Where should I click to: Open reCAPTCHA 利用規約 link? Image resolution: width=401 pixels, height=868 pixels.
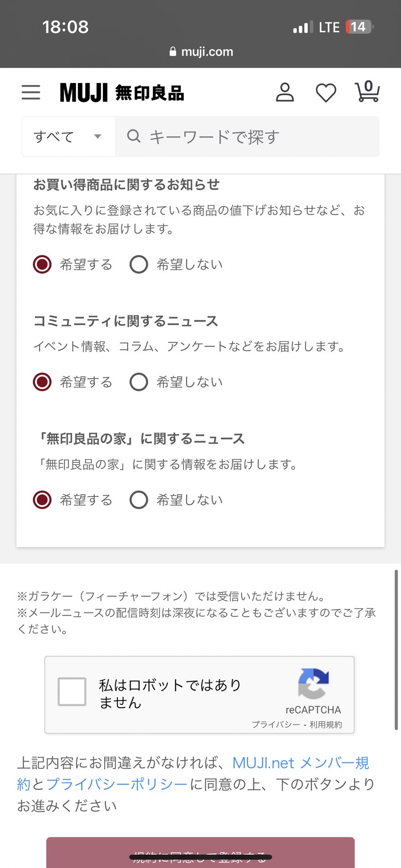(x=326, y=725)
